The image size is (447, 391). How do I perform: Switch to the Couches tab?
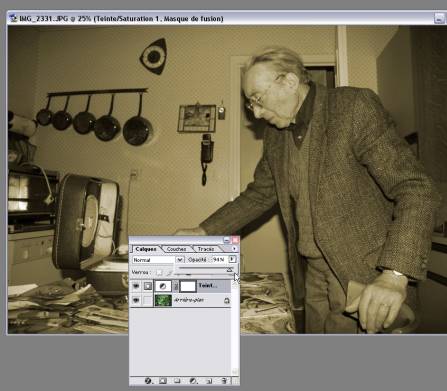[x=176, y=249]
